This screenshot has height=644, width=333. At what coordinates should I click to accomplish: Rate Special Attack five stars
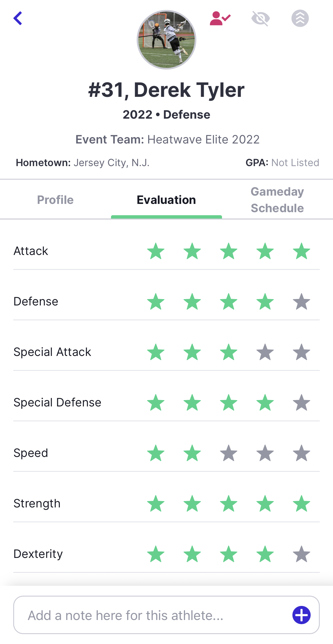[302, 352]
